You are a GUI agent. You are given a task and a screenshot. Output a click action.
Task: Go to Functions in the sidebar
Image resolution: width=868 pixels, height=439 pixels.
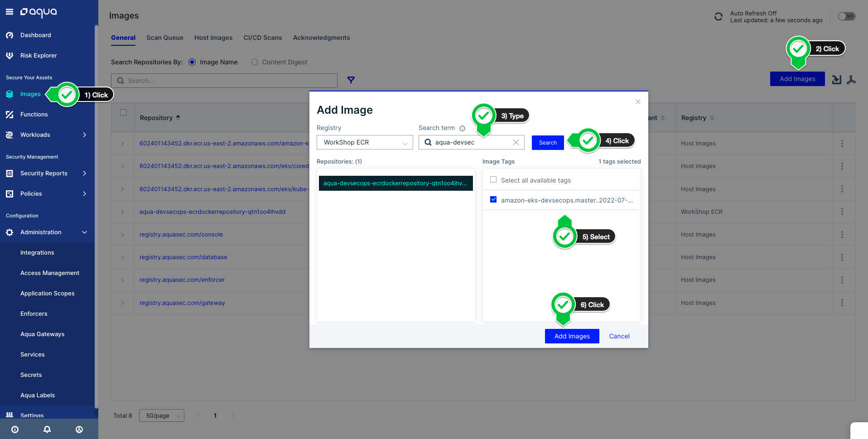[34, 114]
